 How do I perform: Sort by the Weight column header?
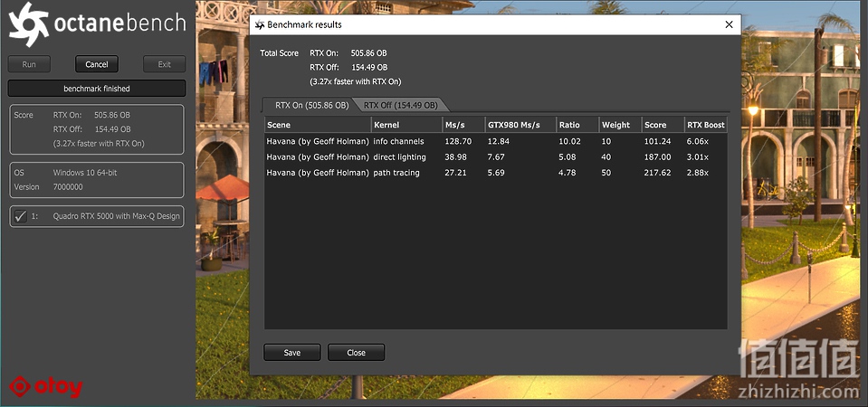tap(621, 125)
